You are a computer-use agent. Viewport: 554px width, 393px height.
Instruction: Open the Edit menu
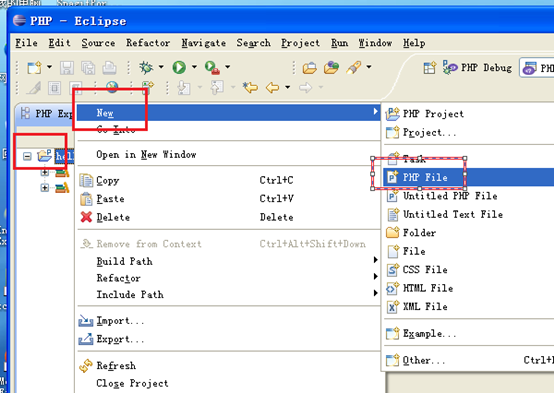point(59,43)
